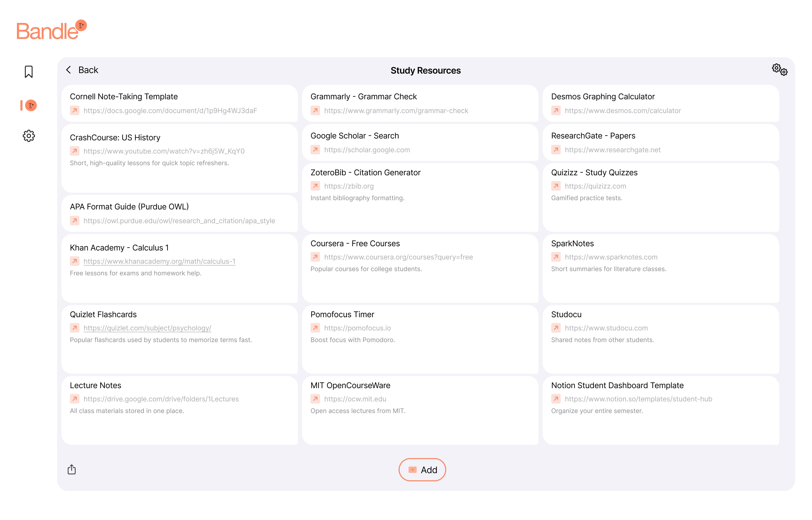
Task: Open link arrow for ResearchGate Papers
Action: [556, 150]
